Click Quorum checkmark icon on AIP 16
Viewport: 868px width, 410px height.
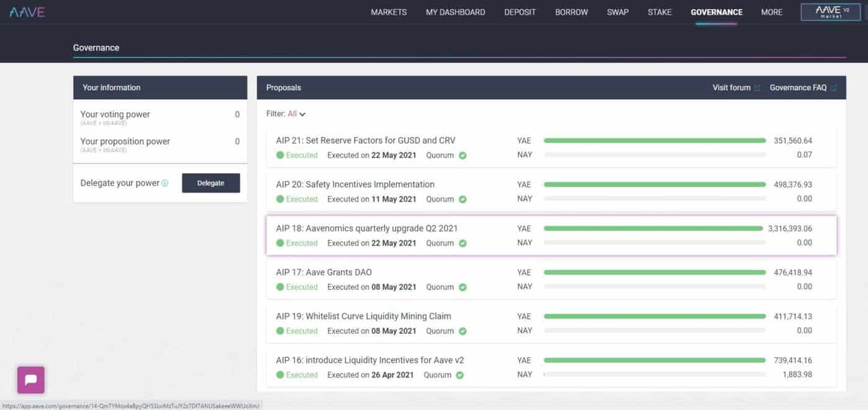pos(460,375)
